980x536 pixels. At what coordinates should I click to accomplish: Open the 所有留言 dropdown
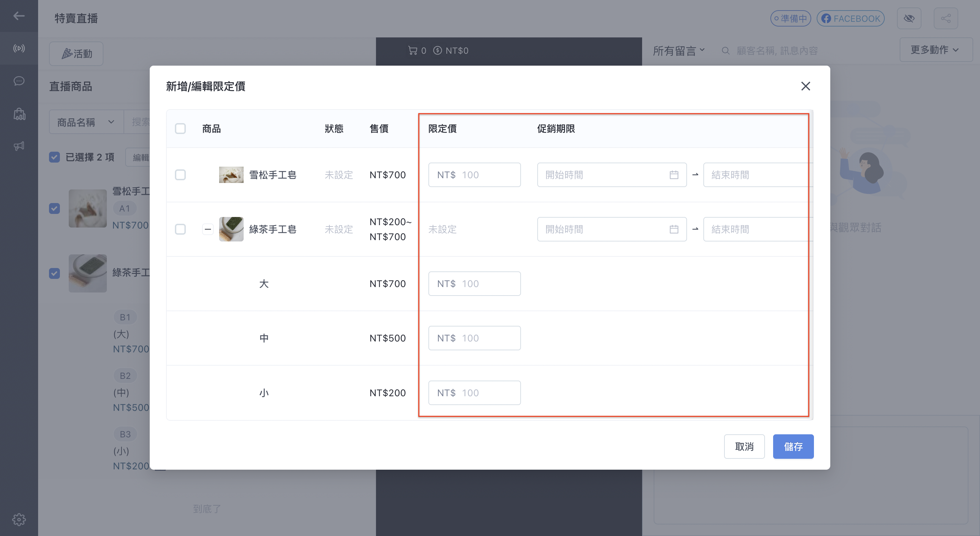pyautogui.click(x=679, y=51)
